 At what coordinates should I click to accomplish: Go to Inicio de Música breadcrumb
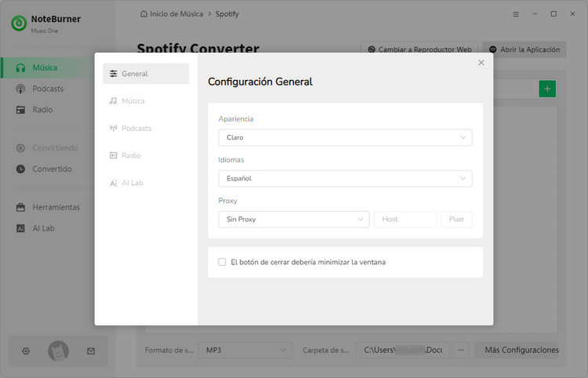click(176, 14)
